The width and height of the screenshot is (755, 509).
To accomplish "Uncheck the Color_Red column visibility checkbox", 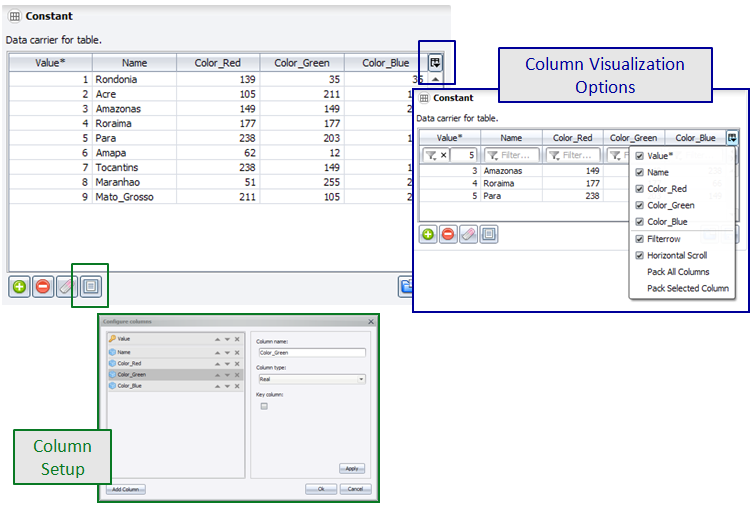I will tap(638, 189).
